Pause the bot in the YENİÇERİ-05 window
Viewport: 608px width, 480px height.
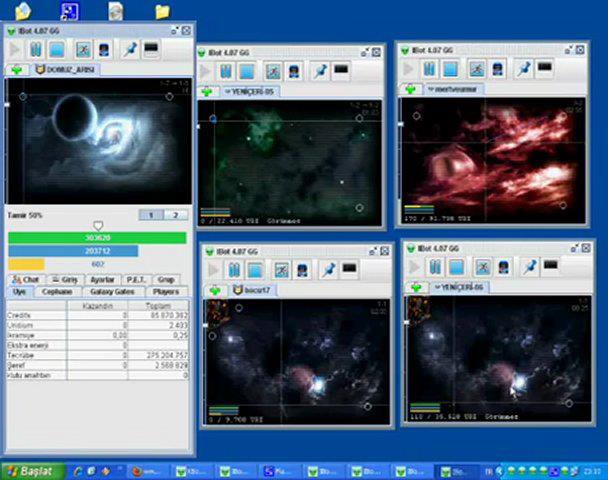click(226, 72)
